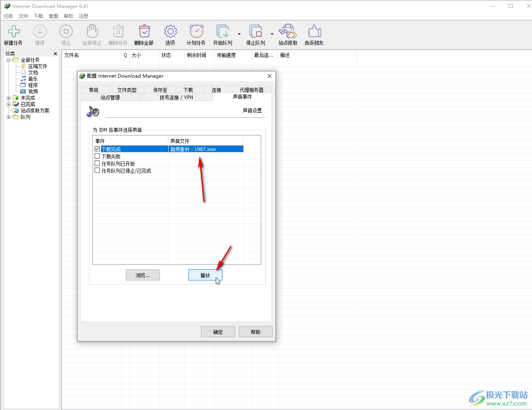Click the 播放 play button
This screenshot has height=410, width=532.
coord(205,275)
